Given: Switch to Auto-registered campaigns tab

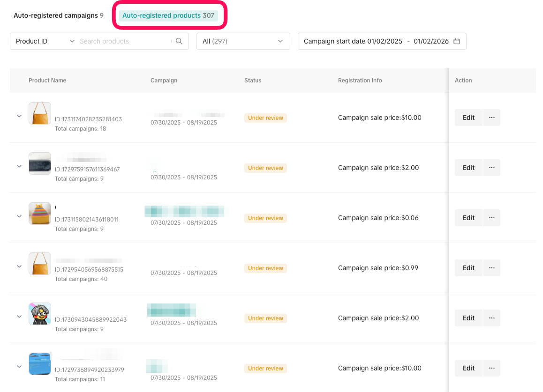Looking at the screenshot, I should click(58, 15).
